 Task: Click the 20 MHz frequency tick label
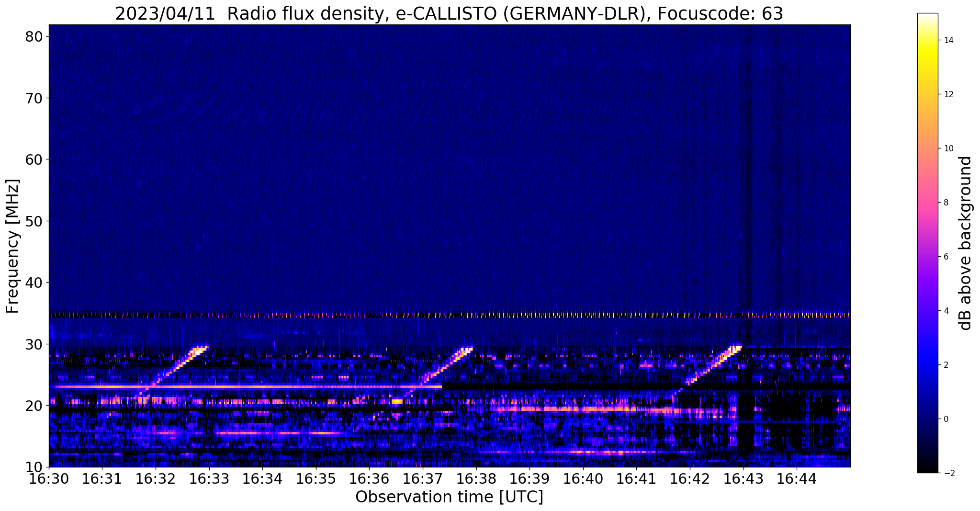point(34,406)
